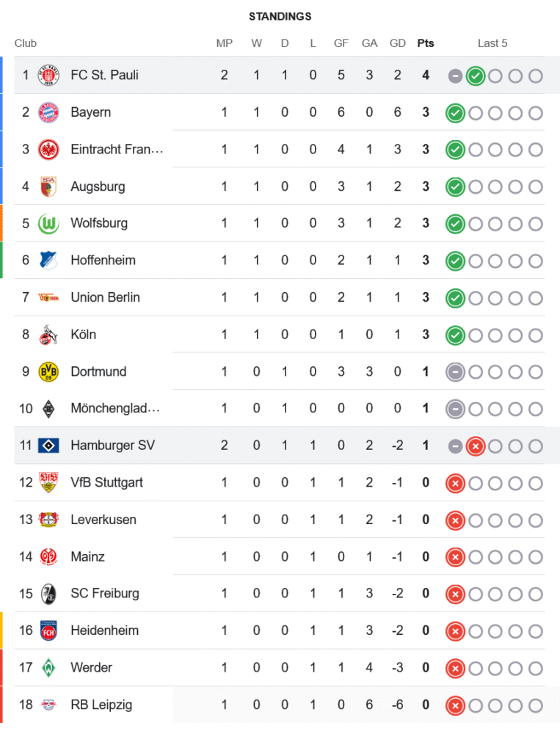Click the Werder green diamond crest
Viewport: 560px width, 734px height.
point(48,668)
